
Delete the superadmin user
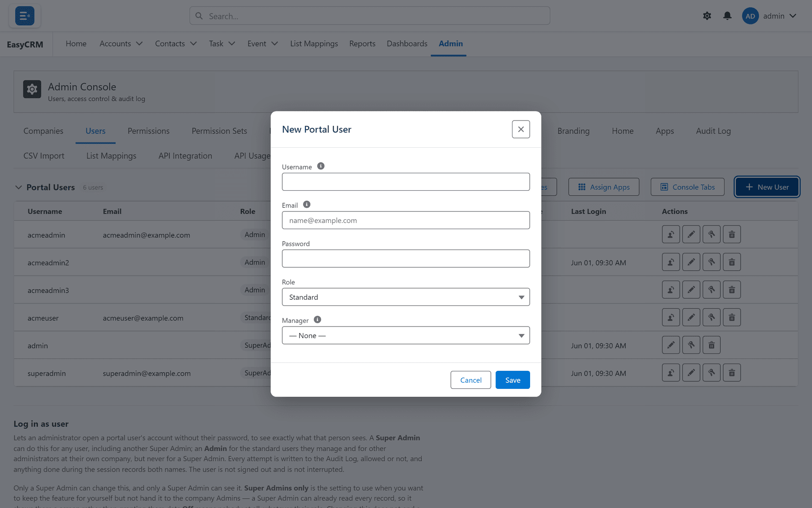pos(732,373)
